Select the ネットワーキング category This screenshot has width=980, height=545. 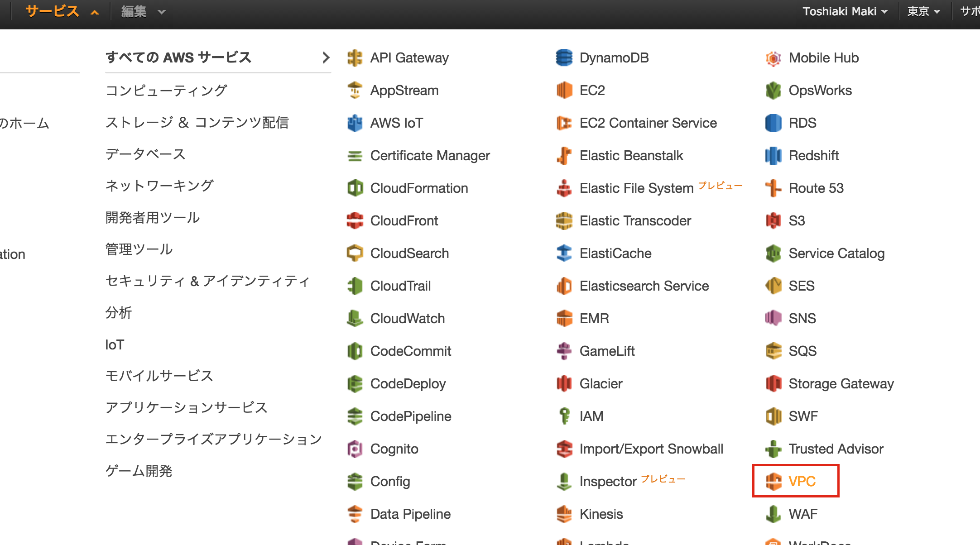click(x=159, y=186)
